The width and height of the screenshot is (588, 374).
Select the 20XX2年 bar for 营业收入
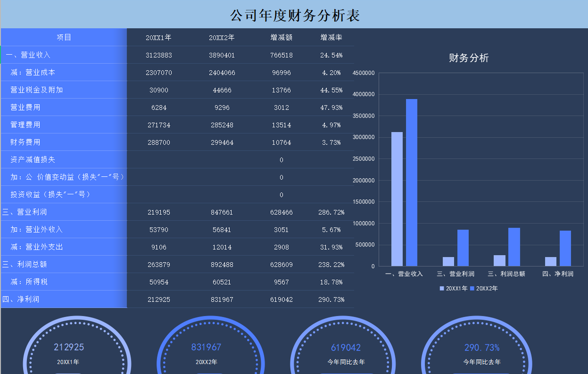click(412, 183)
